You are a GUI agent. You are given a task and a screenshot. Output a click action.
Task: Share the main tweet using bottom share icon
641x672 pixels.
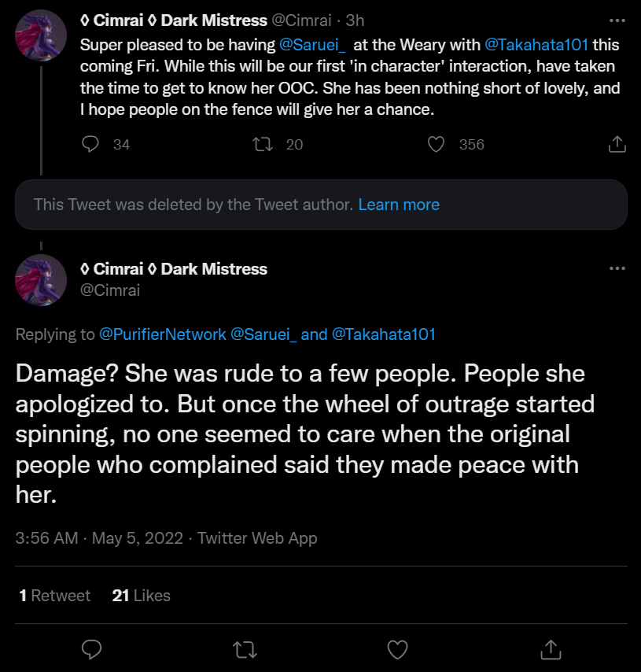pos(551,649)
